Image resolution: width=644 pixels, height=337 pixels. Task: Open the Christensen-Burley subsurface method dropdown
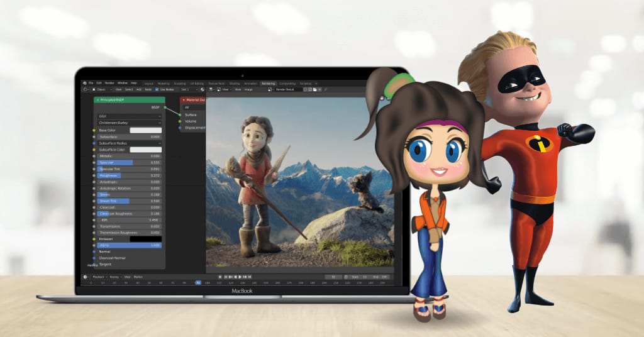(129, 123)
